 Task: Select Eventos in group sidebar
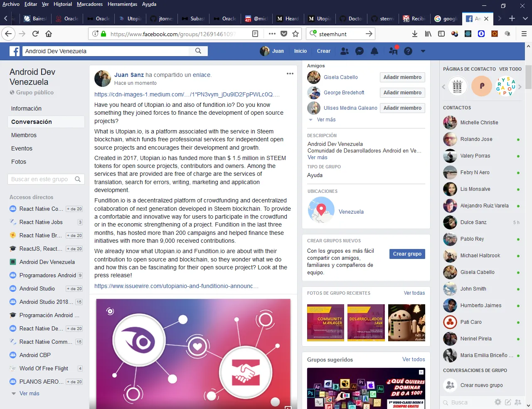pos(22,148)
